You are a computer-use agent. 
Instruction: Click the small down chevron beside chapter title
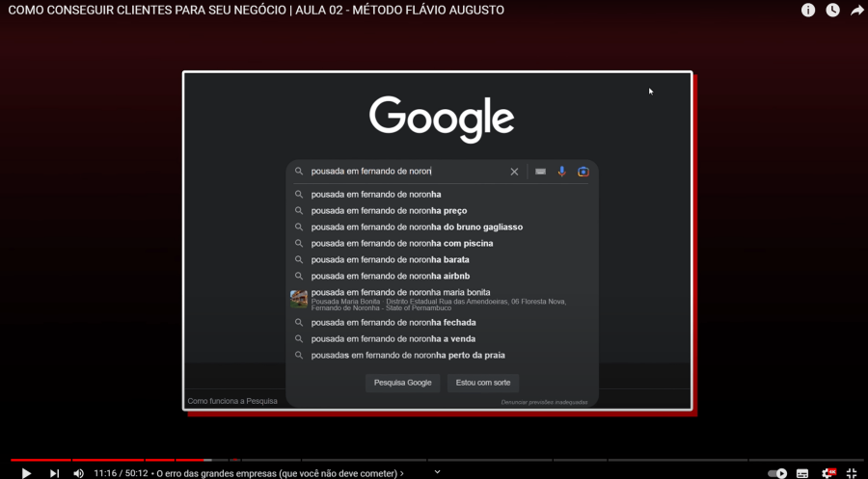(x=437, y=472)
